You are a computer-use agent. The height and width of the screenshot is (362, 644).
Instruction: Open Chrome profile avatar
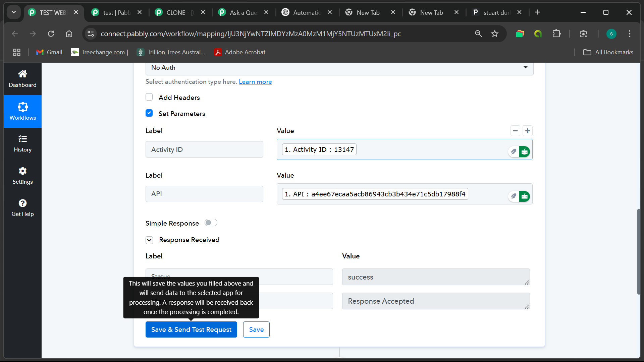(x=611, y=34)
